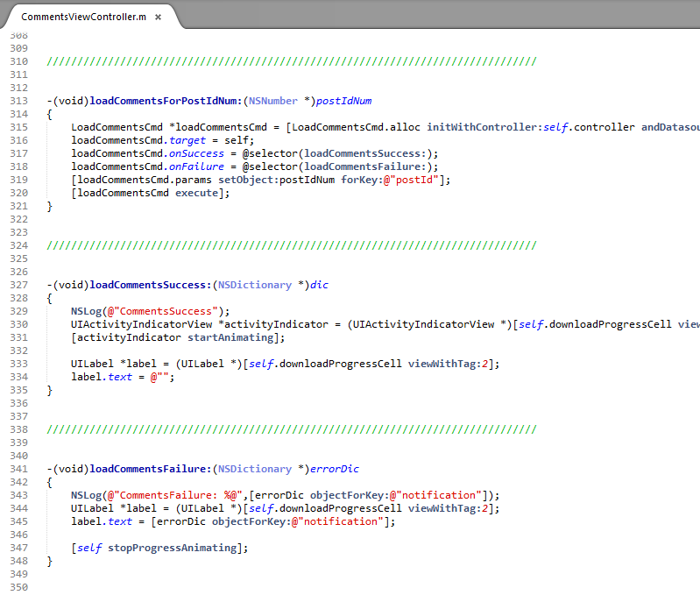Click parameter name postIdNum on line 313
This screenshot has height=595, width=700.
pyautogui.click(x=343, y=101)
